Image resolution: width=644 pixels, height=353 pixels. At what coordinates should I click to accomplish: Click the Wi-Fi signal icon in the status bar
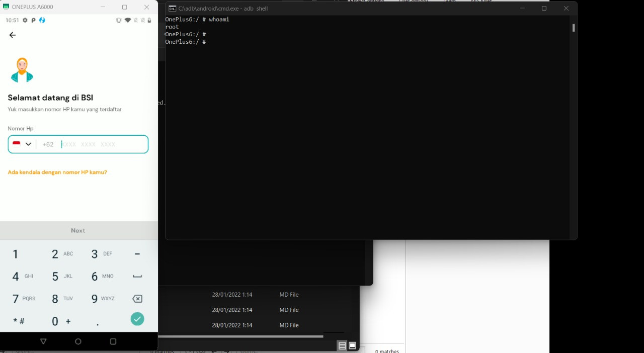(x=128, y=20)
